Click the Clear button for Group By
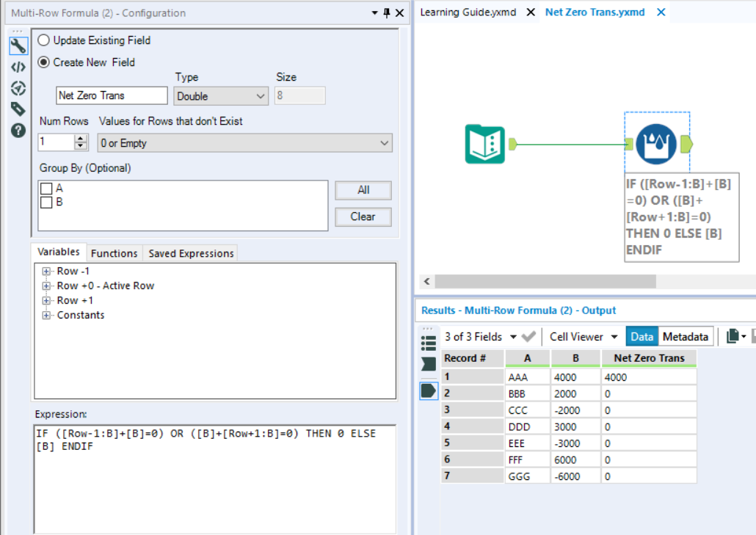The width and height of the screenshot is (756, 535). (363, 216)
